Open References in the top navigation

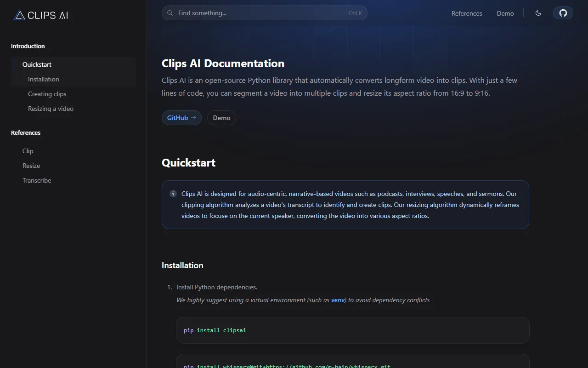pyautogui.click(x=466, y=13)
